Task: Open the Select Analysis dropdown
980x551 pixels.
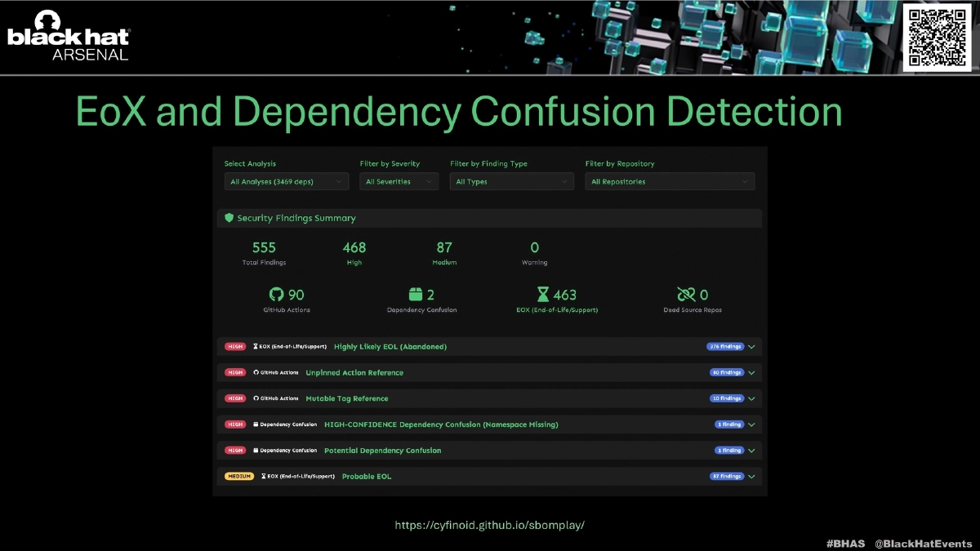Action: tap(286, 182)
